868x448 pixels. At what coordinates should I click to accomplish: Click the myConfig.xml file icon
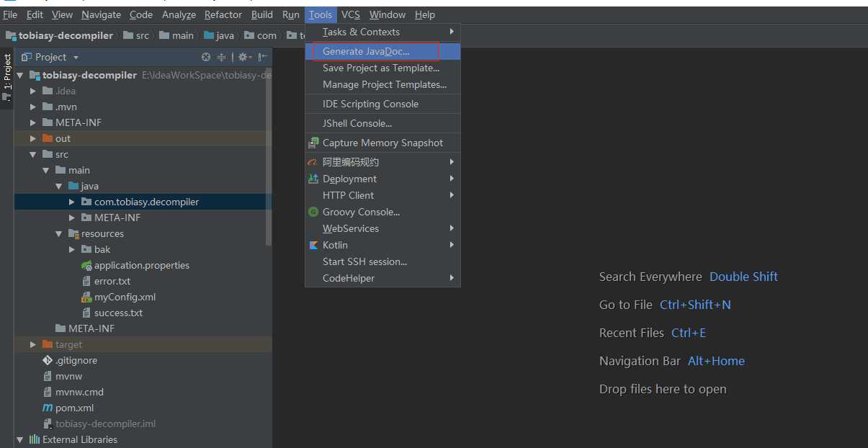86,297
